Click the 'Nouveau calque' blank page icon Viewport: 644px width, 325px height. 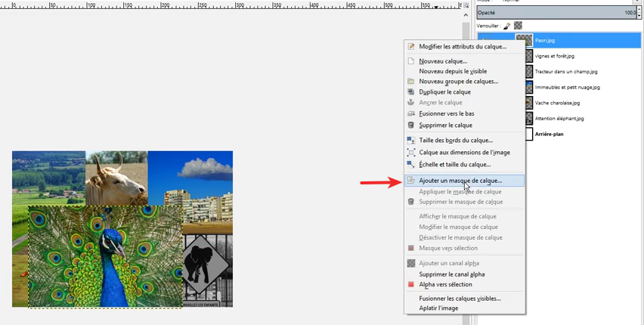pyautogui.click(x=411, y=61)
